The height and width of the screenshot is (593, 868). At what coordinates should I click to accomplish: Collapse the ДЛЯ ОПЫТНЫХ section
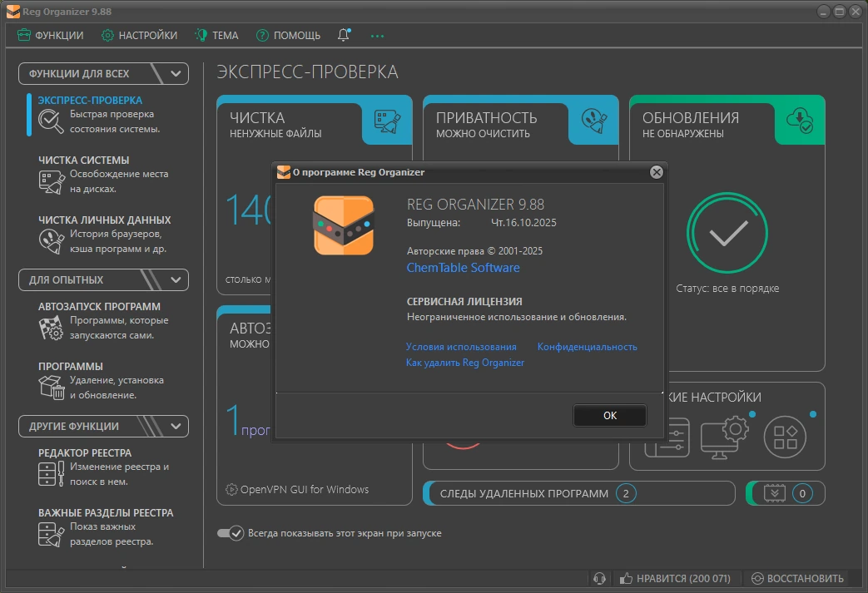176,280
